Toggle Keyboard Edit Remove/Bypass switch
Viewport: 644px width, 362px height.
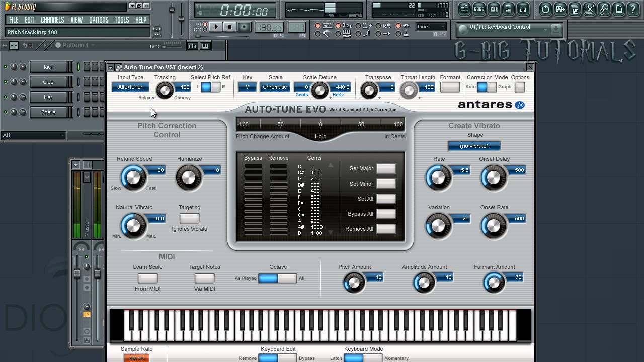[277, 358]
